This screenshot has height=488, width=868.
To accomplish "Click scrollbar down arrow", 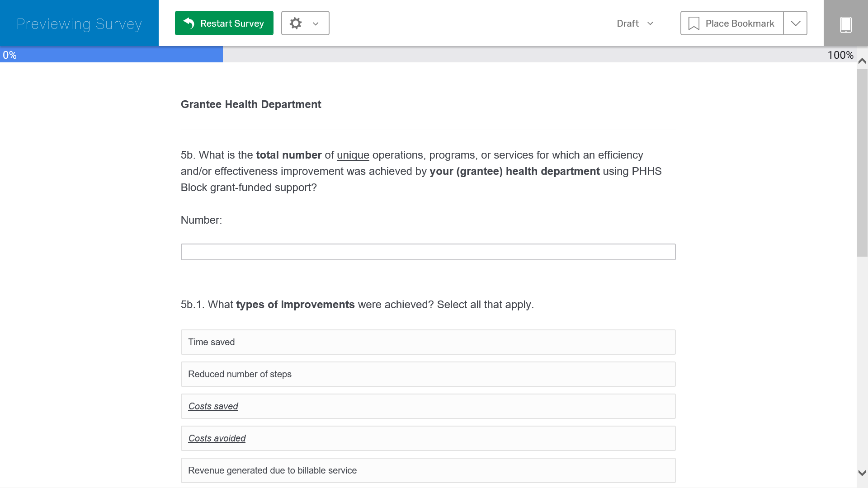I will click(x=862, y=473).
